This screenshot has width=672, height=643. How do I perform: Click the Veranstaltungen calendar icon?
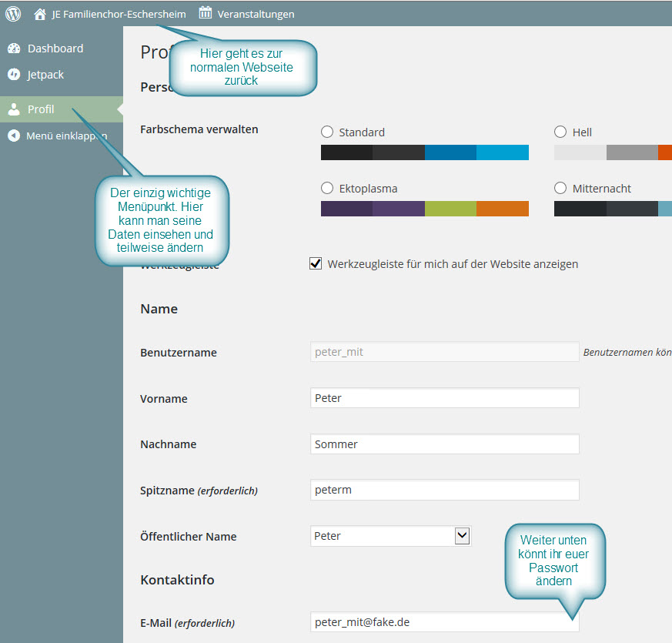coord(206,13)
